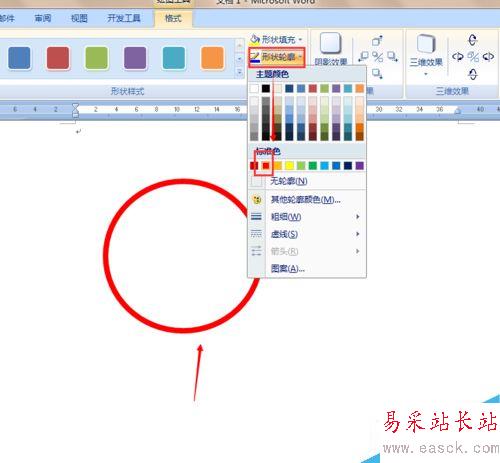Viewport: 500px width, 463px height.
Task: Switch to the 视图 tab
Action: click(x=79, y=18)
